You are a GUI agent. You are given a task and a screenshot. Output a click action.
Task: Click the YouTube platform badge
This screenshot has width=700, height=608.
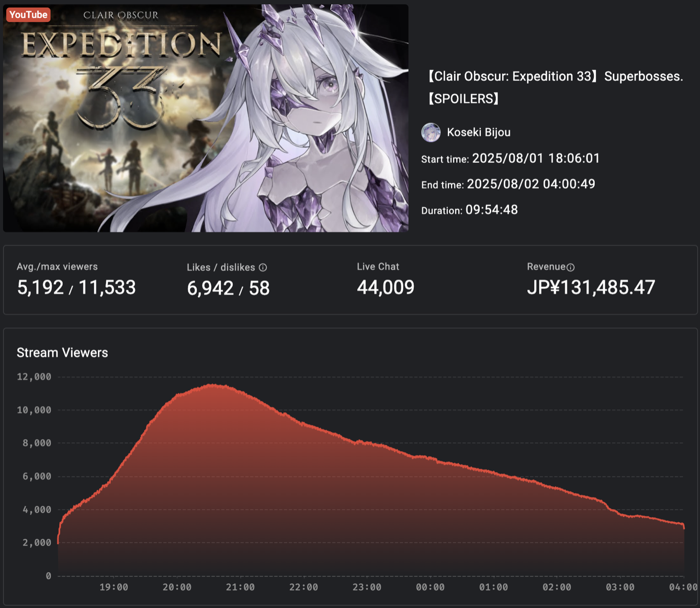coord(28,15)
